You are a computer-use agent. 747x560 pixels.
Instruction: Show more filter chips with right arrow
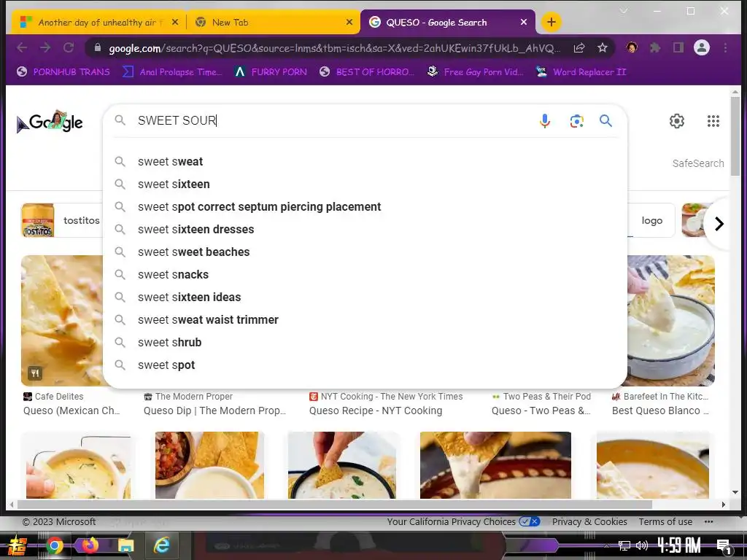coord(719,223)
